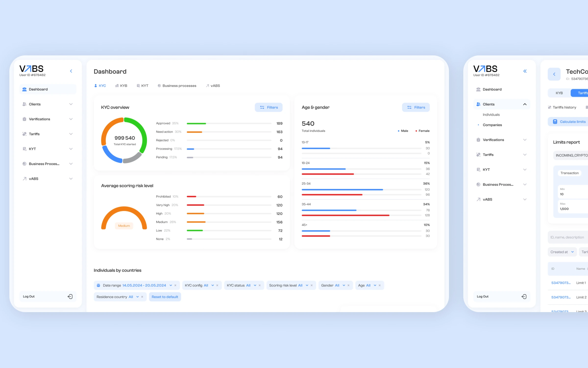The height and width of the screenshot is (368, 588).
Task: Expand Business Processes in left sidebar
Action: click(48, 164)
